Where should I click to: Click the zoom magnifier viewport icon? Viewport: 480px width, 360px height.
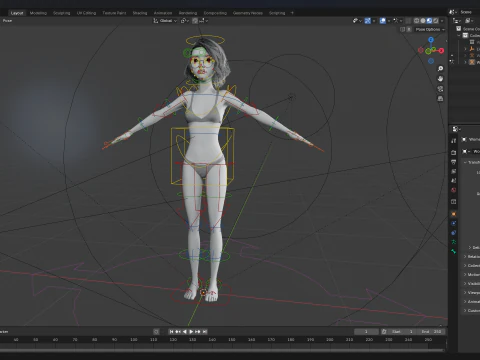440,68
